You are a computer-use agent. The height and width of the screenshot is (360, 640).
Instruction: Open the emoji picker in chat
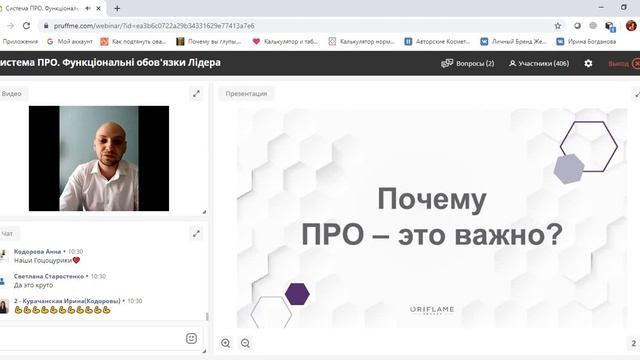191,338
